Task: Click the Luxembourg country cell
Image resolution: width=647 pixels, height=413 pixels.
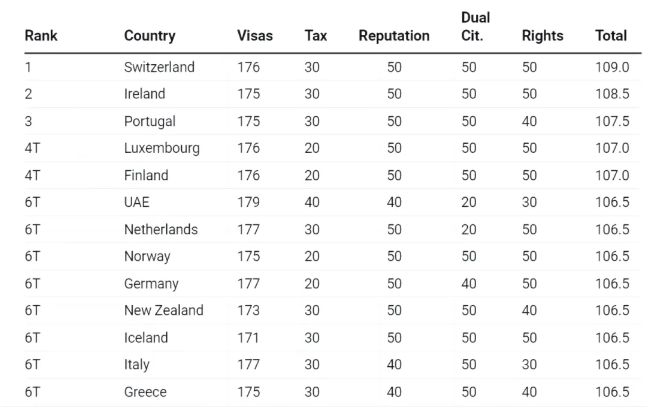Action: point(162,148)
